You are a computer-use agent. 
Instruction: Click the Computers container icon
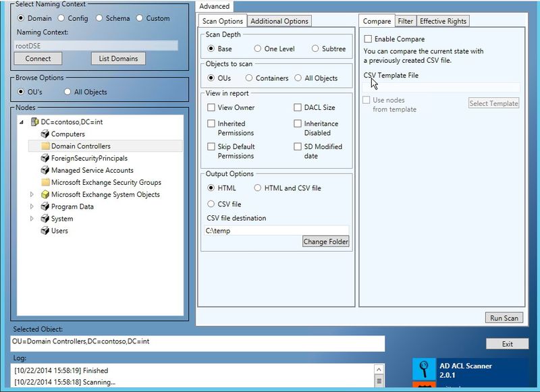[45, 134]
